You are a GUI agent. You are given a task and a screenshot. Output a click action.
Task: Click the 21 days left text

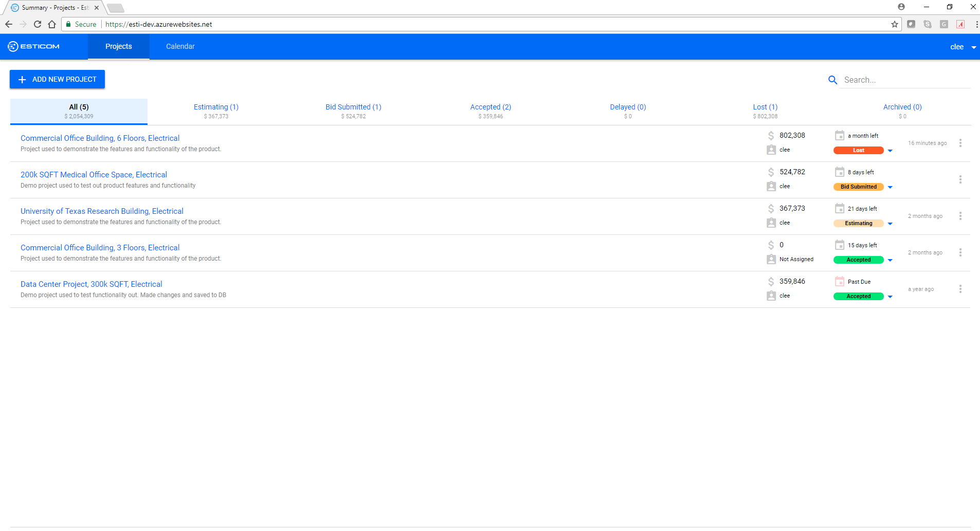click(x=862, y=209)
